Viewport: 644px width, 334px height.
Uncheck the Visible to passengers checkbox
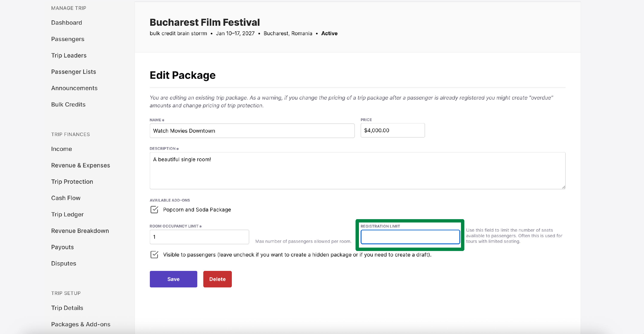(154, 255)
